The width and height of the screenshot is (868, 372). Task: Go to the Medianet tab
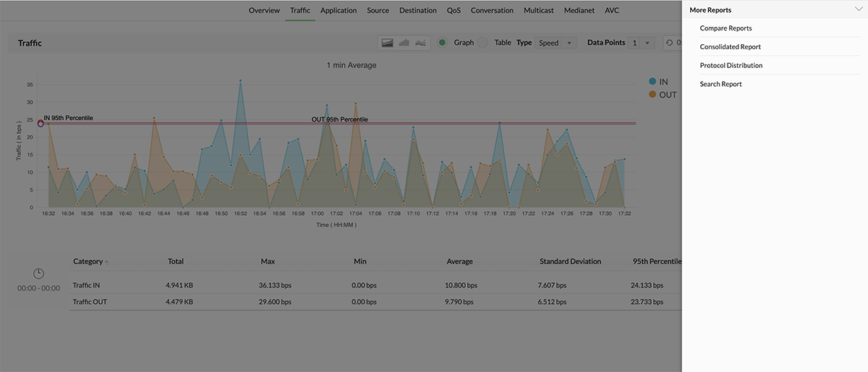pos(579,11)
